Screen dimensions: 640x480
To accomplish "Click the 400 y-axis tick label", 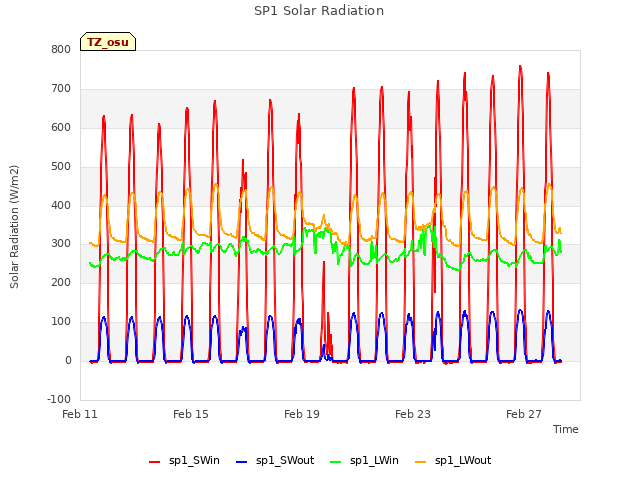I will click(x=61, y=205).
